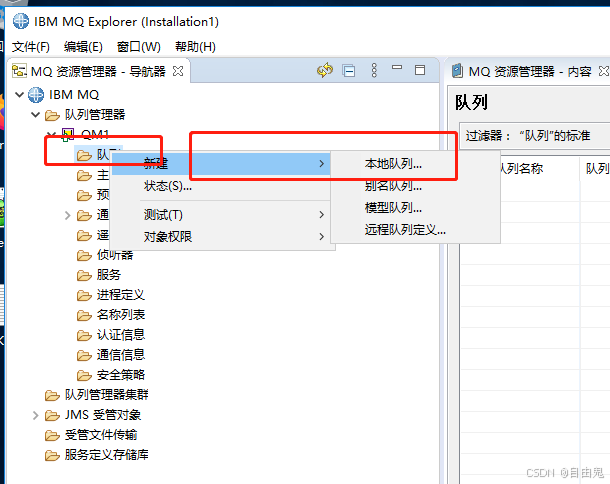Select the 通信信息 tree item

tap(121, 355)
